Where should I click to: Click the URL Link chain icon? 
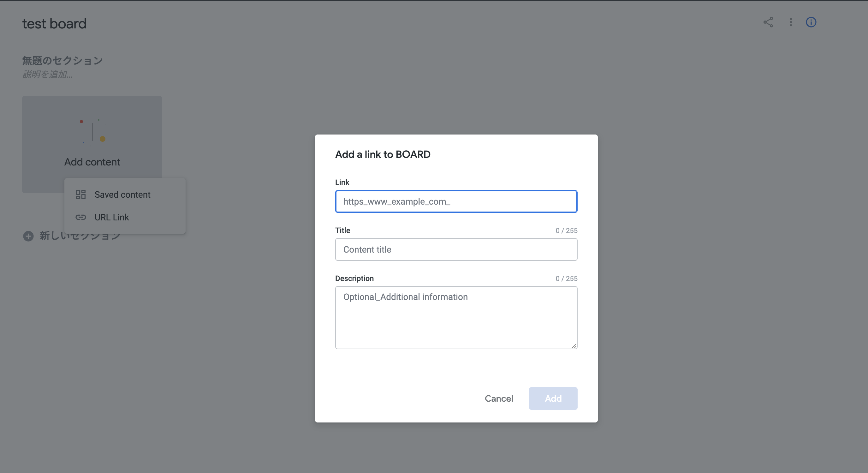(x=80, y=217)
